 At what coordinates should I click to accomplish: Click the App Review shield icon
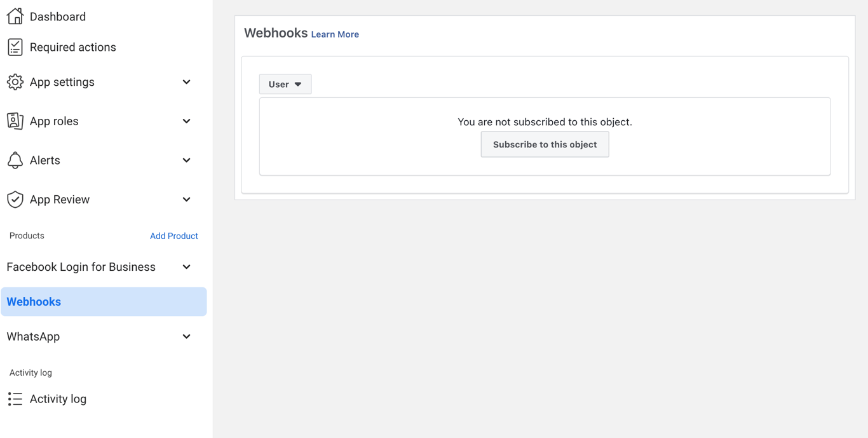click(15, 200)
